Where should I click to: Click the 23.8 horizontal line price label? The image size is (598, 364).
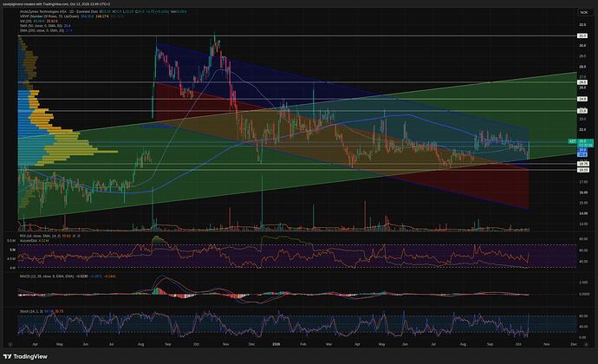click(x=582, y=111)
